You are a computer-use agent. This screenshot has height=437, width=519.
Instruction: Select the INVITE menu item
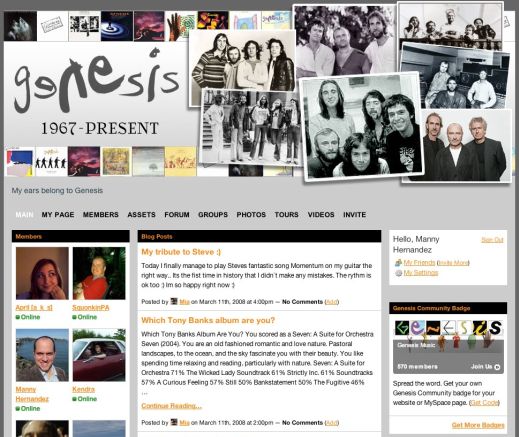coord(354,215)
